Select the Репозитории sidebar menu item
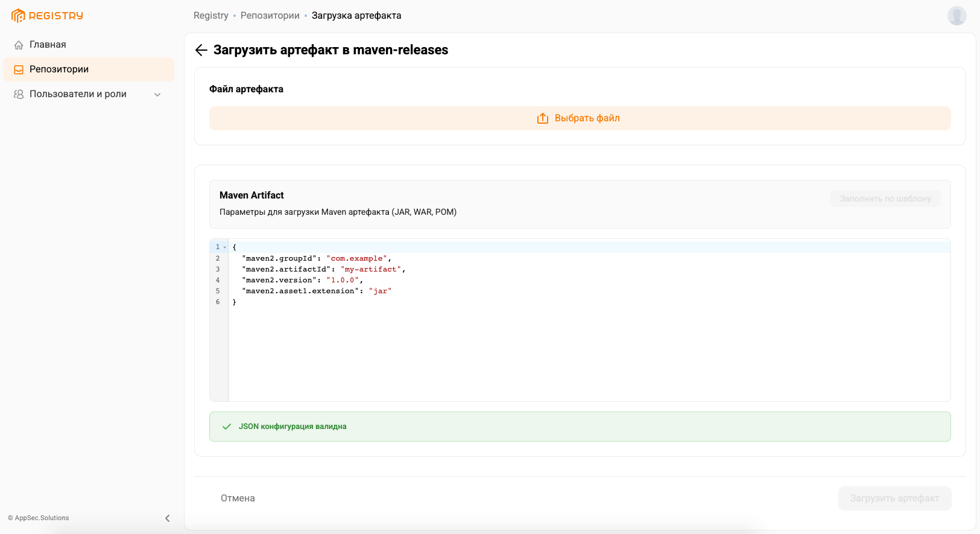This screenshot has height=534, width=980. coord(59,69)
